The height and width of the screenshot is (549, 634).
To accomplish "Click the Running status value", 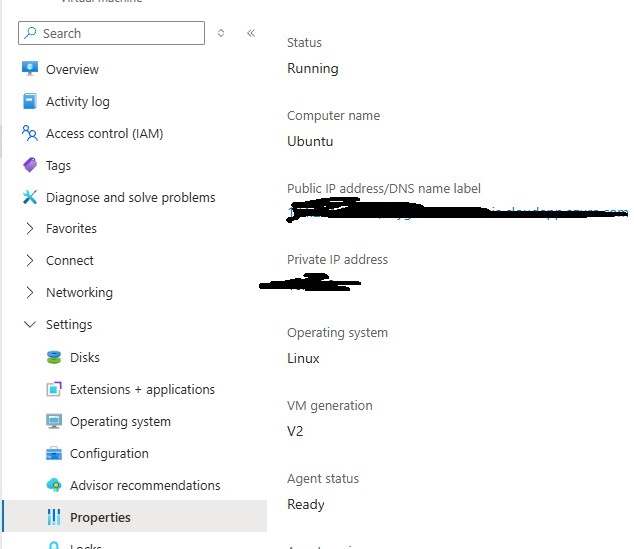I will point(313,68).
